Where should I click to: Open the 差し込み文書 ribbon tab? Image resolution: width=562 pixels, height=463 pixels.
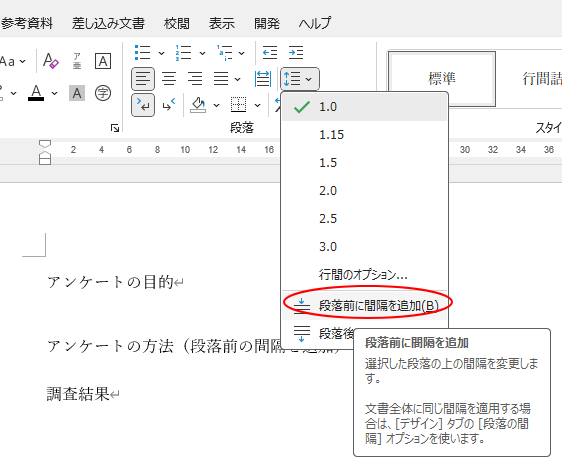[x=108, y=24]
